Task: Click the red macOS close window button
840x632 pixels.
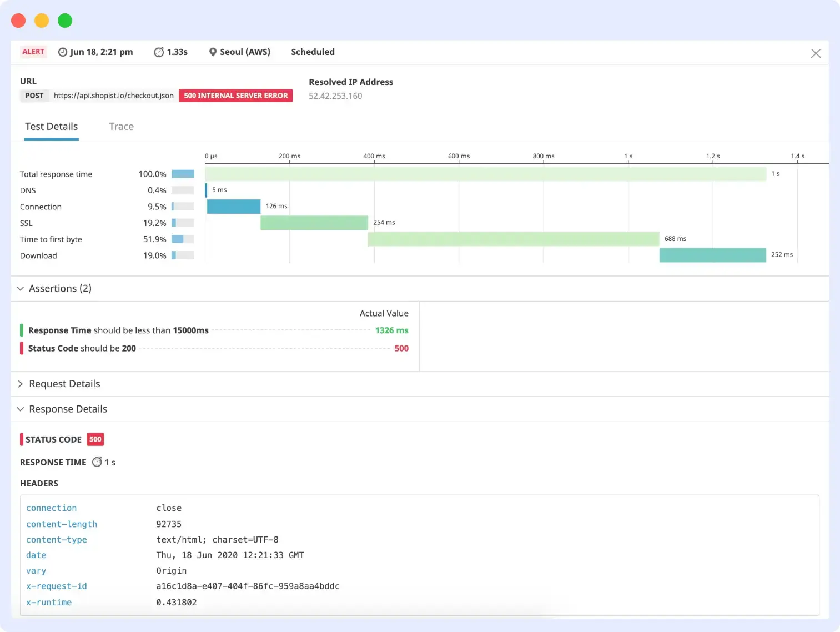Action: tap(18, 21)
